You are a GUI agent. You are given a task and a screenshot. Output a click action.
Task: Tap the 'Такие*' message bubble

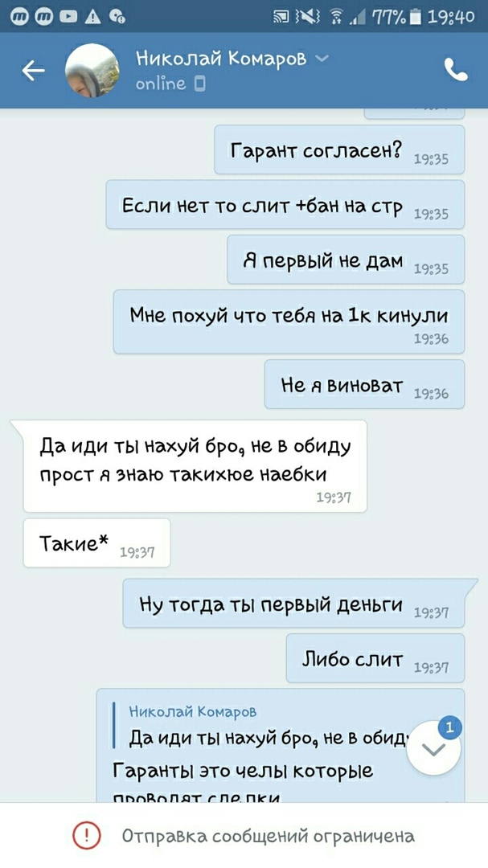pos(96,543)
